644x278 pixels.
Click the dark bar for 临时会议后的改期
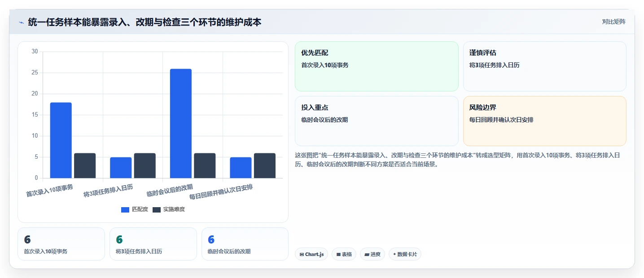coord(205,165)
